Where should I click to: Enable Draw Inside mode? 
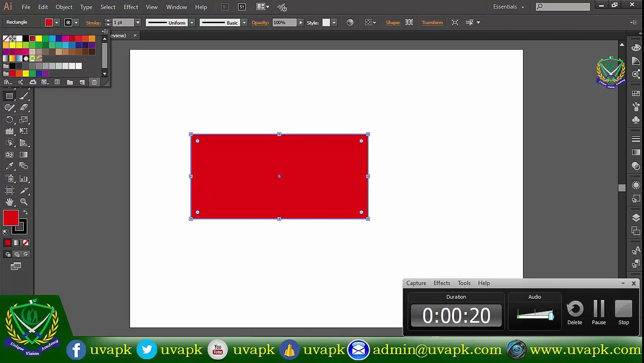click(x=26, y=255)
